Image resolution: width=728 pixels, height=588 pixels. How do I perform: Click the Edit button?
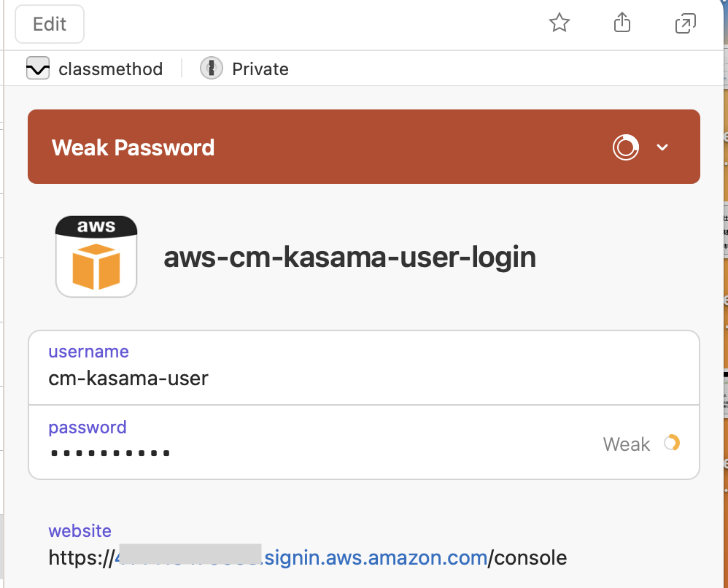point(50,24)
